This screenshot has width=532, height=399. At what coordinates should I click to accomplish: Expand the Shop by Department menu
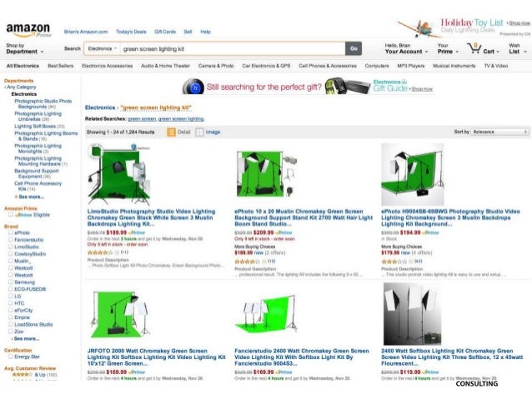(25, 48)
